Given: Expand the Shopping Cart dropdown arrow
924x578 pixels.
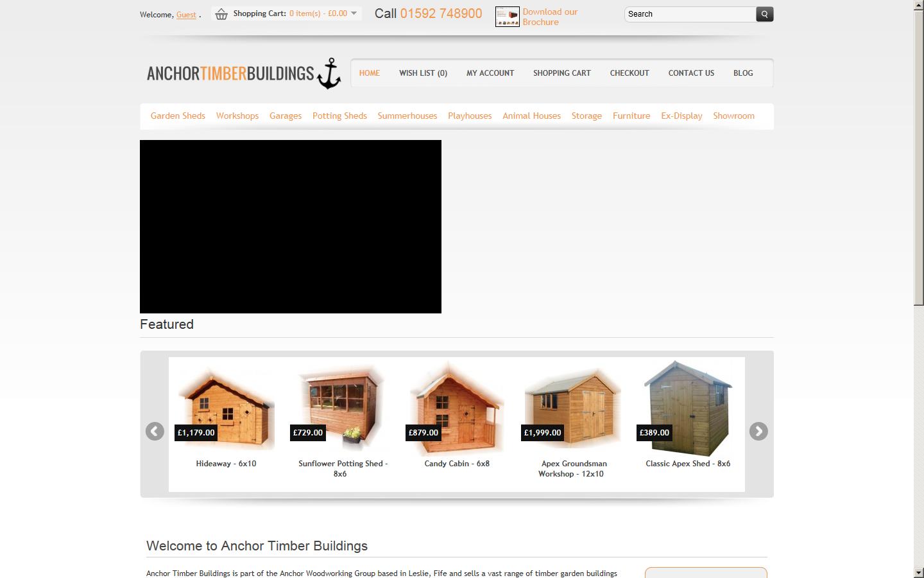Looking at the screenshot, I should (354, 13).
